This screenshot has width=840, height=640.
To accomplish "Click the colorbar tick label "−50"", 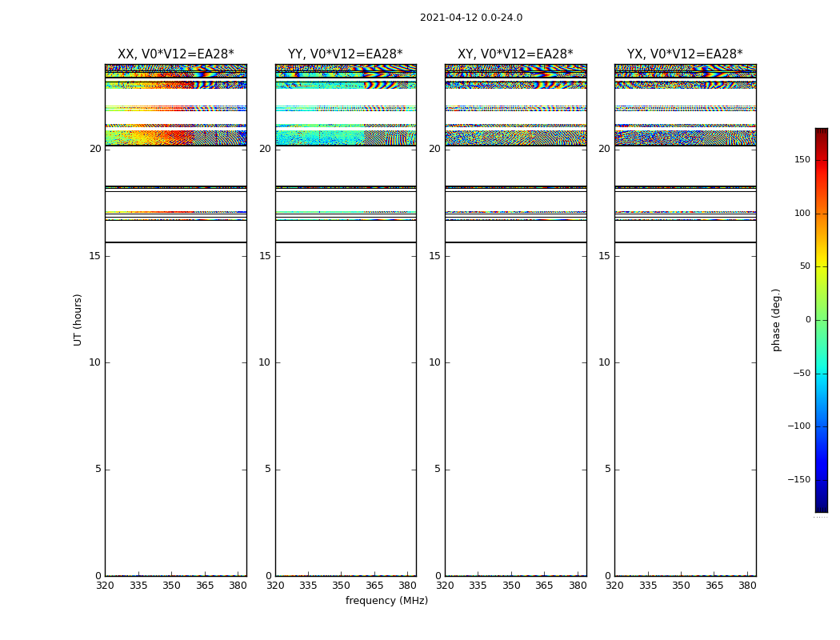I will click(802, 374).
